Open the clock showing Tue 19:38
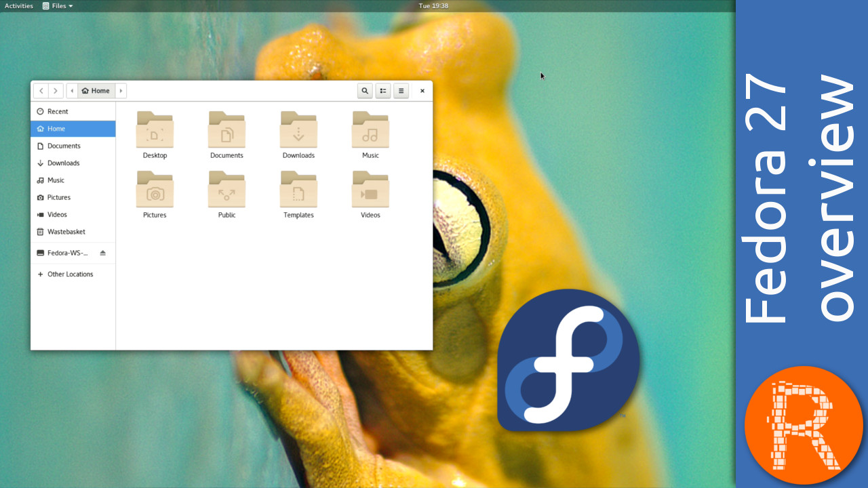The width and height of the screenshot is (868, 488). point(433,5)
